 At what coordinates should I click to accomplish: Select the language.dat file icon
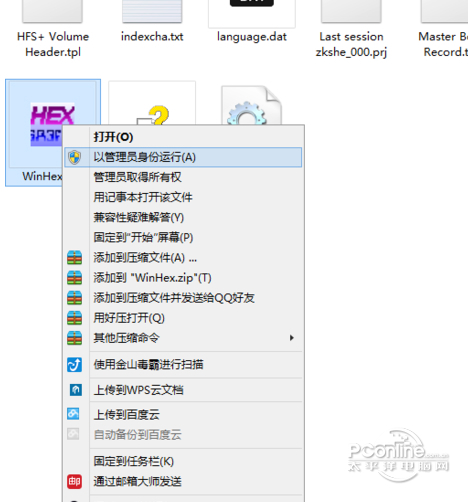pyautogui.click(x=252, y=13)
